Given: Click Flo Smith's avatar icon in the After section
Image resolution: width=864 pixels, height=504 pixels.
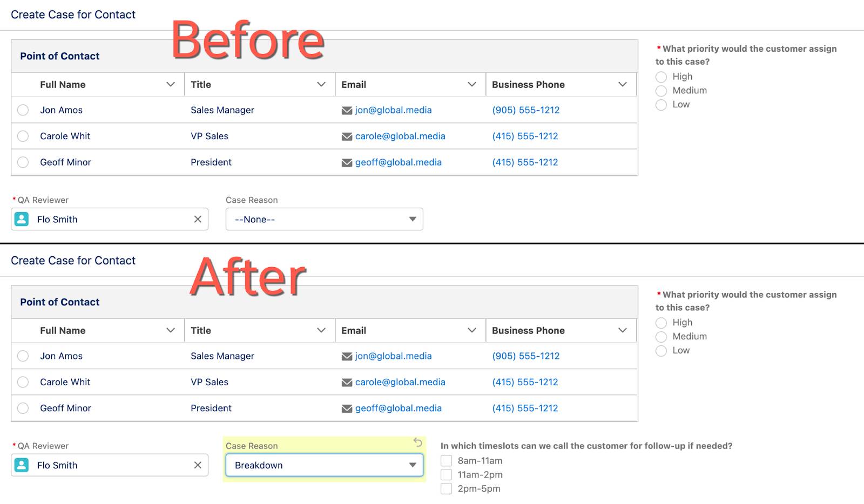Looking at the screenshot, I should pyautogui.click(x=22, y=465).
